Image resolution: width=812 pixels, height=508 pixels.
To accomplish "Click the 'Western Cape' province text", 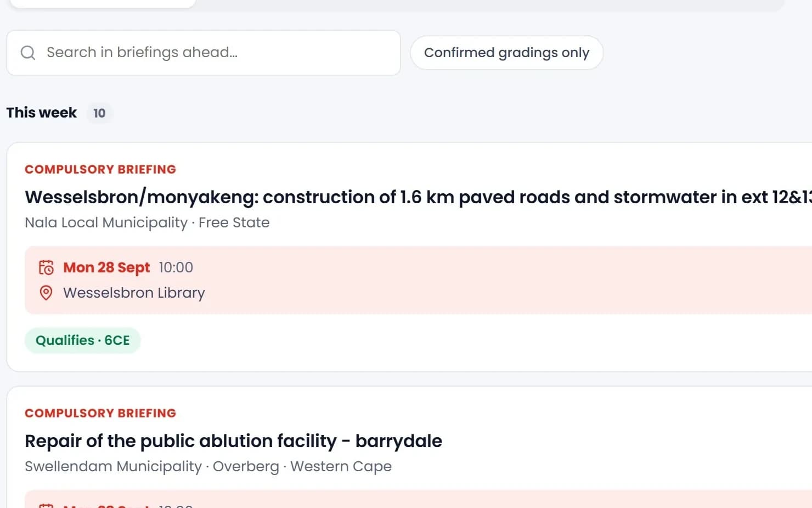I will pos(341,466).
